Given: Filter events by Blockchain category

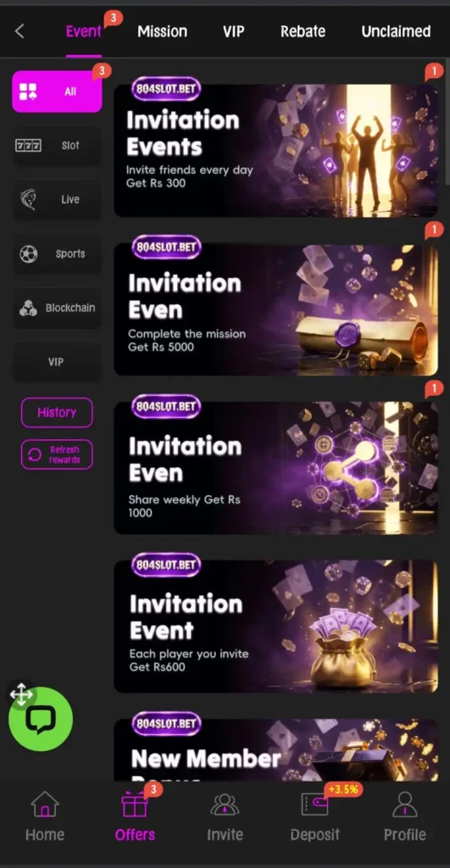Looking at the screenshot, I should (57, 308).
